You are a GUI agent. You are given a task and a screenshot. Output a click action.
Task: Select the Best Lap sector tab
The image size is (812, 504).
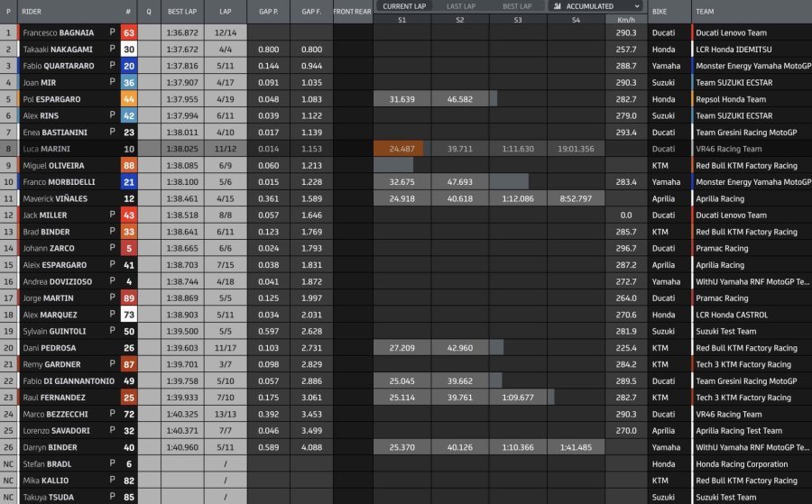pos(517,5)
